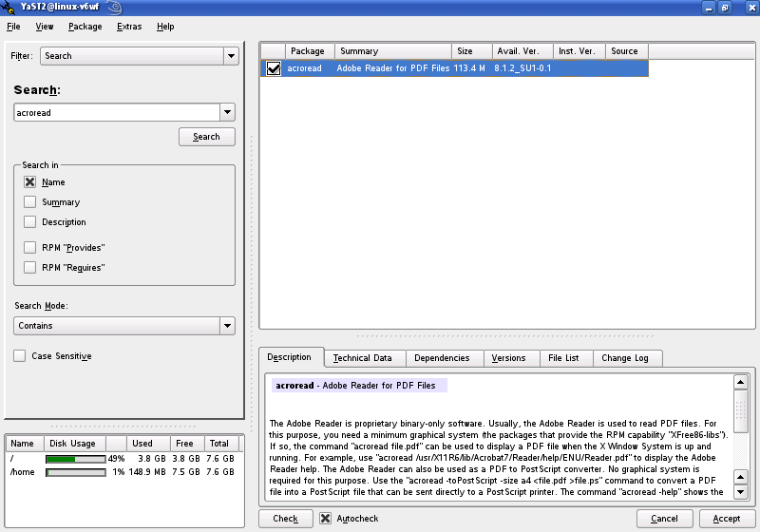Open the Filter dropdown arrow
760x532 pixels.
point(231,56)
